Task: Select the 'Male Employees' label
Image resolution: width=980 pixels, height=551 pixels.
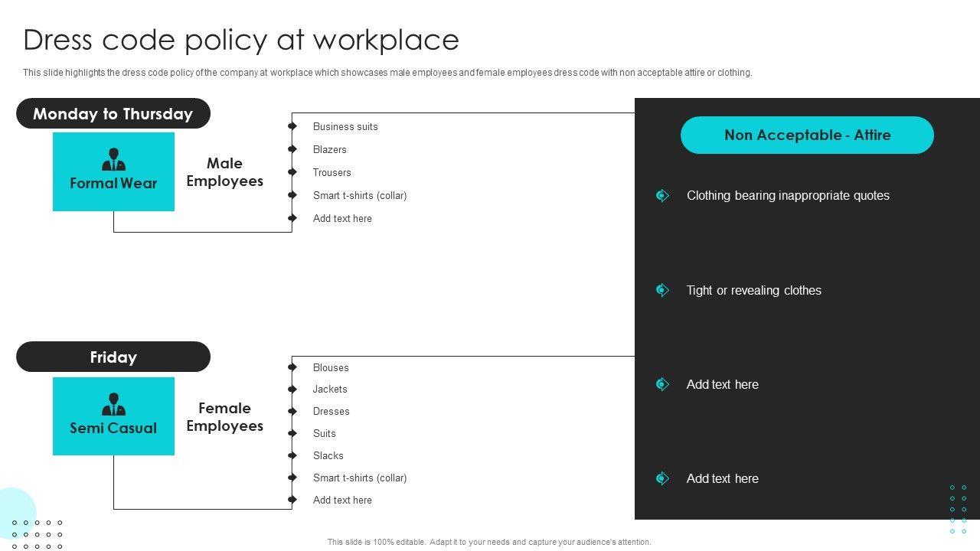Action: (x=224, y=172)
